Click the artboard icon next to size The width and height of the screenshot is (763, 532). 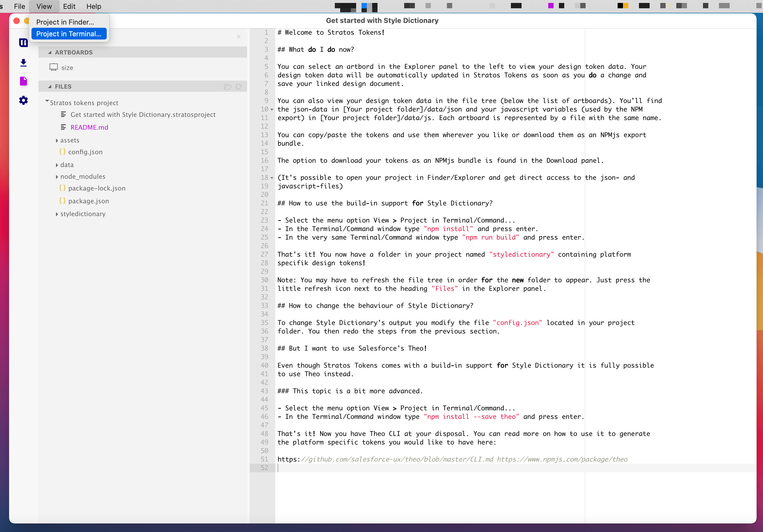pyautogui.click(x=54, y=68)
